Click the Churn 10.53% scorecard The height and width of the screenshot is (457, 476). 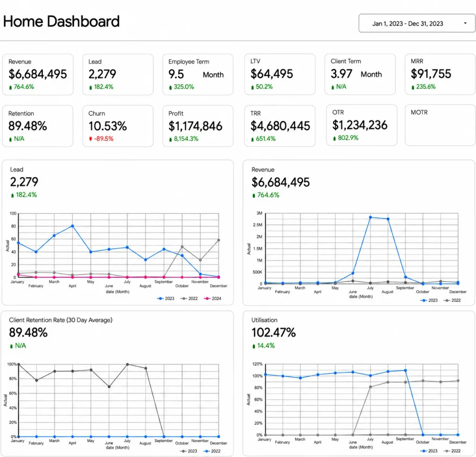[118, 126]
